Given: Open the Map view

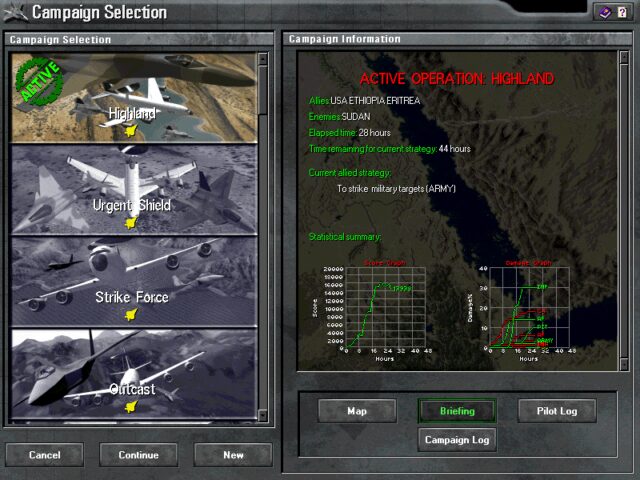Looking at the screenshot, I should [x=357, y=411].
